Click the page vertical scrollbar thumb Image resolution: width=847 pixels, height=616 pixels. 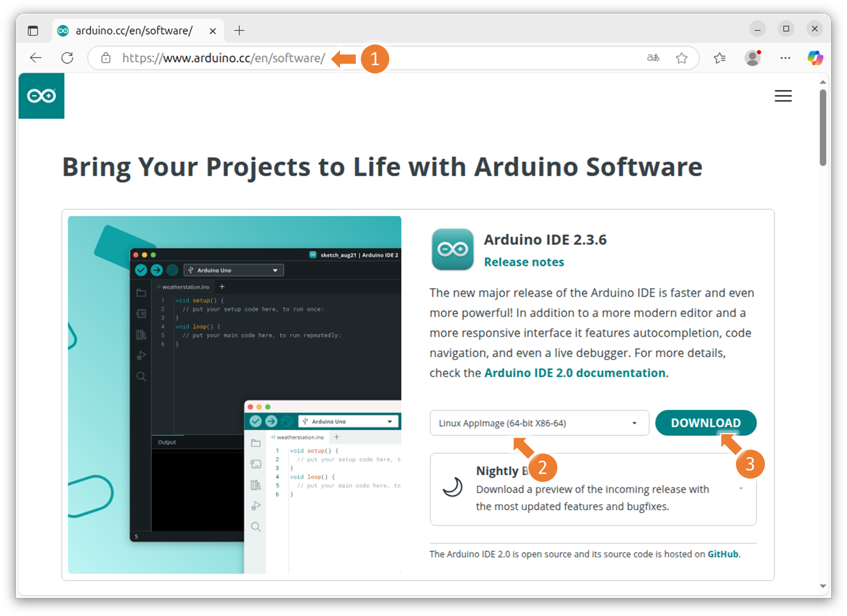(823, 128)
